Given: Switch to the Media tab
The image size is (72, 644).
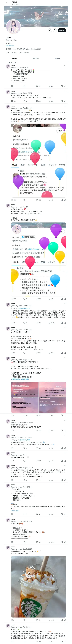Looking at the screenshot, I should pyautogui.click(x=57, y=58).
